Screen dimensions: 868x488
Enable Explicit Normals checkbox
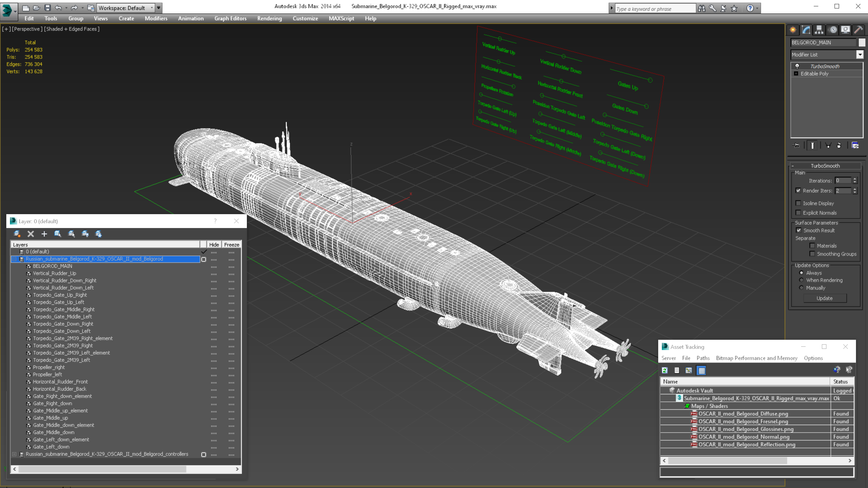(x=798, y=212)
